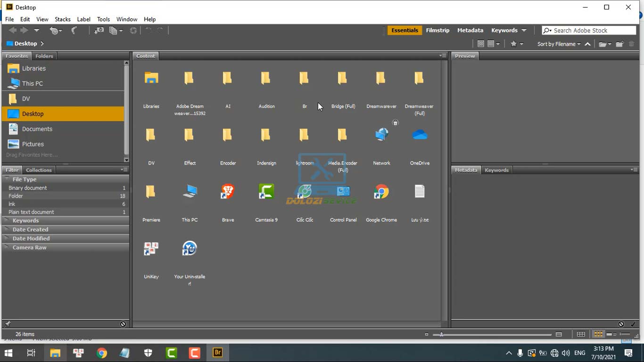Collapse the File Type filter section
Image resolution: width=644 pixels, height=362 pixels.
coord(24,179)
